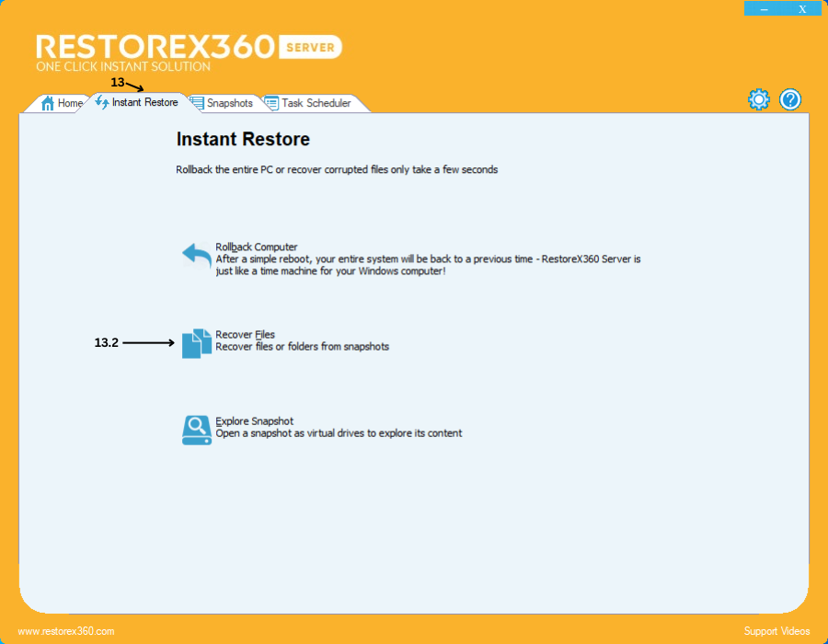Click the 'Rollback the entire PC' subtitle text
This screenshot has width=828, height=644.
pos(337,169)
